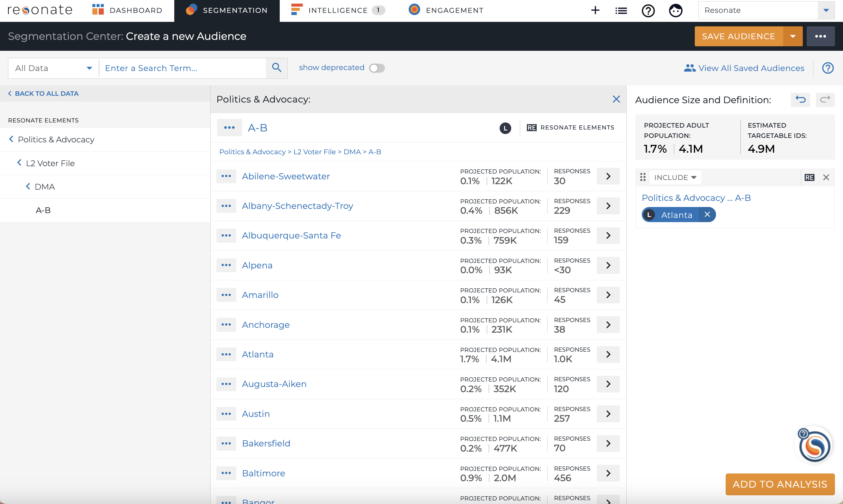Screen dimensions: 843x504
Task: Switch to the Intelligence tab
Action: (338, 10)
